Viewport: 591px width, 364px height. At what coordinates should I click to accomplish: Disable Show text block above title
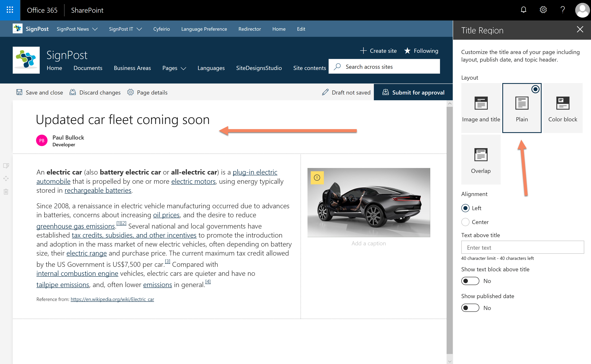pyautogui.click(x=470, y=281)
